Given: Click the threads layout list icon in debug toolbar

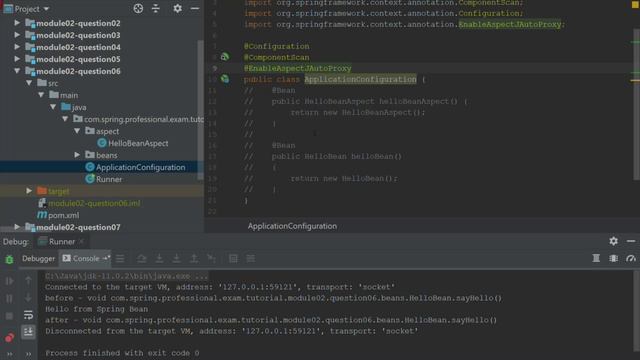Looking at the screenshot, I should [120, 258].
